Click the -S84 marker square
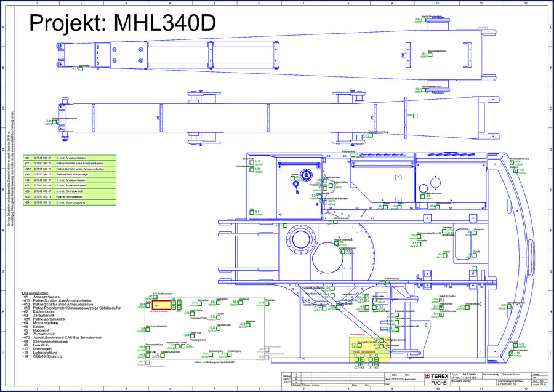The height and width of the screenshot is (392, 554). pyautogui.click(x=441, y=300)
